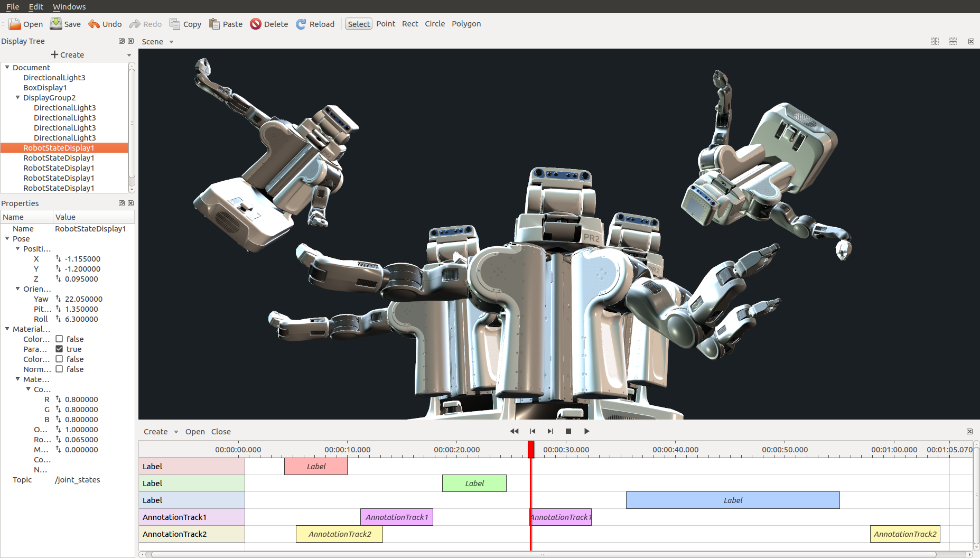The image size is (980, 558).
Task: Click the Delete icon in toolbar
Action: click(256, 24)
